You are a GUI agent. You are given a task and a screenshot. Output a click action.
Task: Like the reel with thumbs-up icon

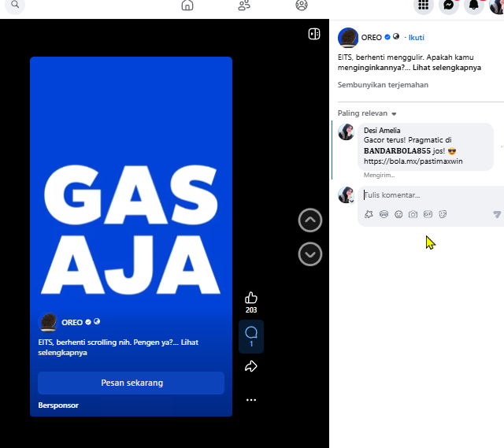pos(251,298)
